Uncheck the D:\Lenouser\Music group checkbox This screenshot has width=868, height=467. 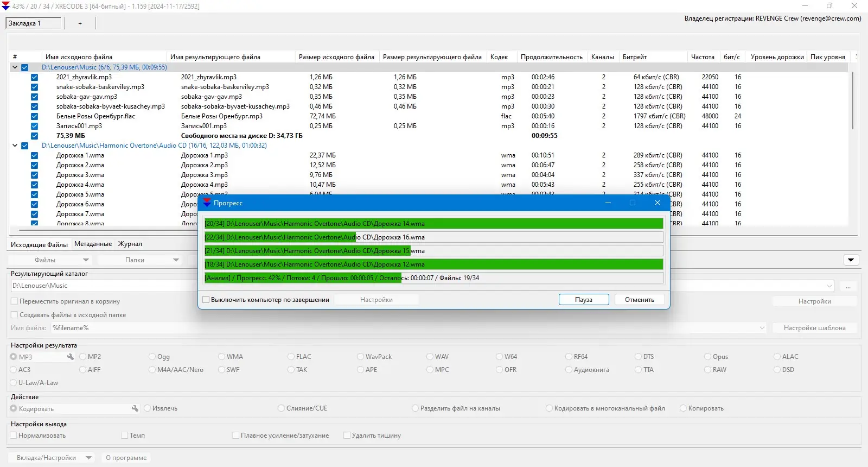(x=24, y=67)
